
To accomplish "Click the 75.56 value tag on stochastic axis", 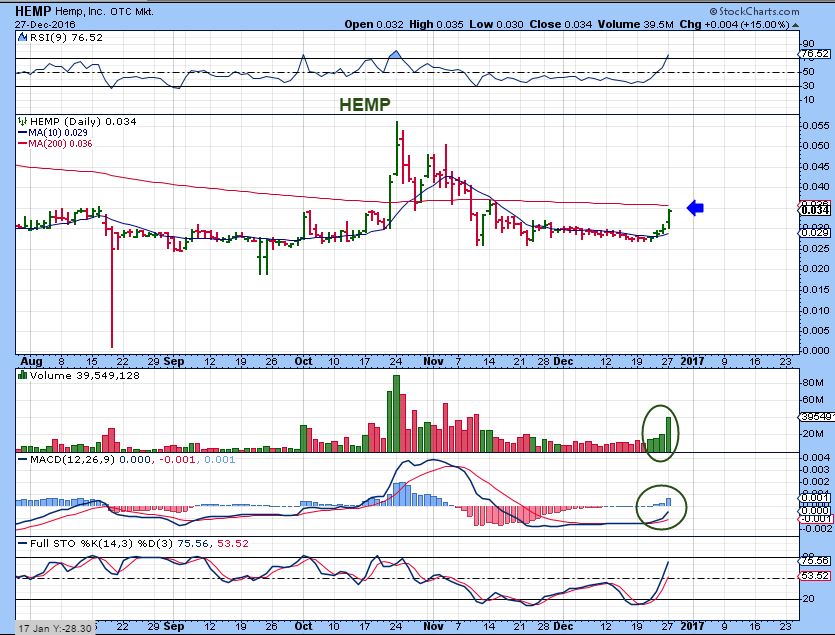I will (x=815, y=560).
